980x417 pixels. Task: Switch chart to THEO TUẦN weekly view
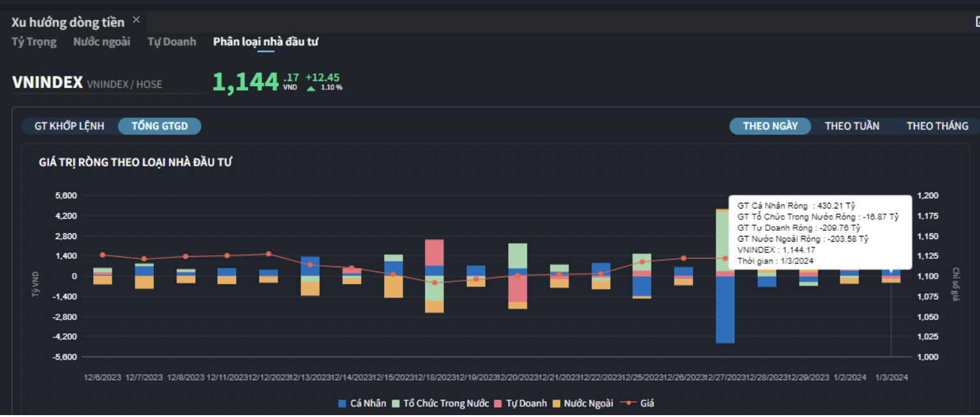(852, 126)
